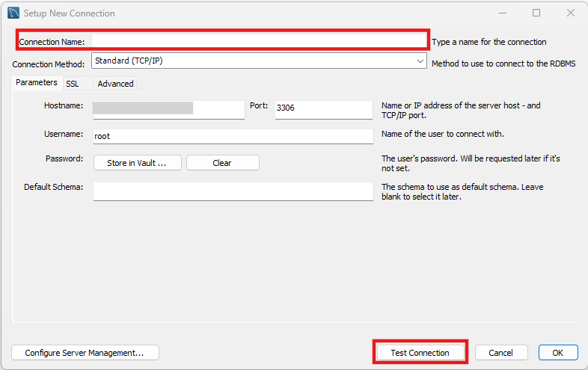Go to the Advanced tab
The image size is (588, 370).
[115, 84]
